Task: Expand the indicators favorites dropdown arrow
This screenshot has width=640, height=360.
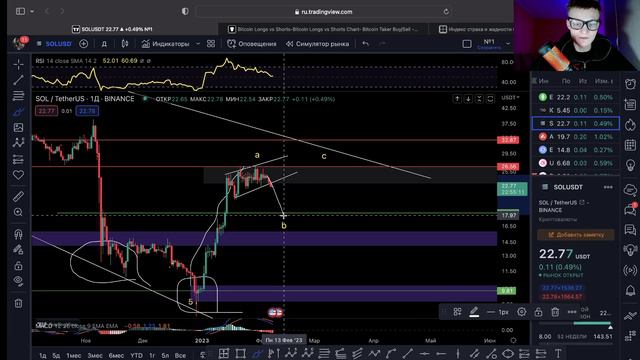Action: 198,44
